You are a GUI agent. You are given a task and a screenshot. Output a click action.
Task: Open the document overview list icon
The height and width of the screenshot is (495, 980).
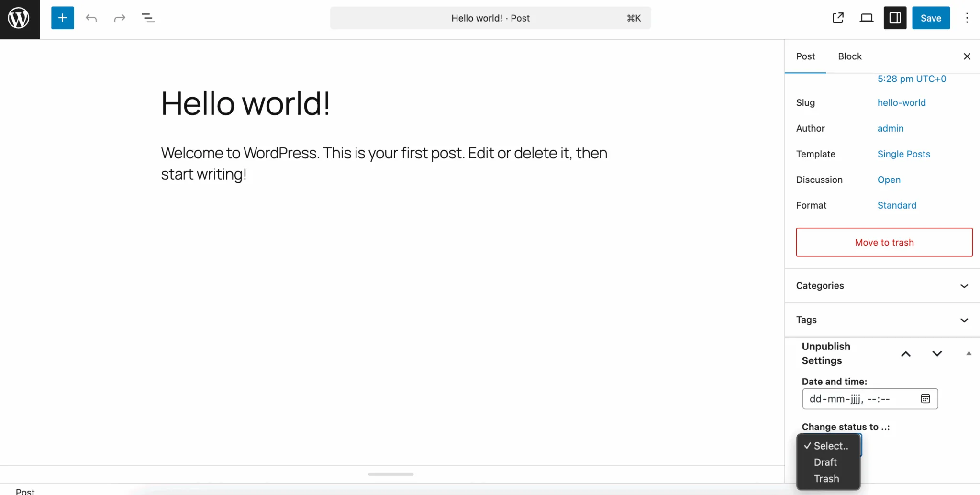click(x=148, y=18)
